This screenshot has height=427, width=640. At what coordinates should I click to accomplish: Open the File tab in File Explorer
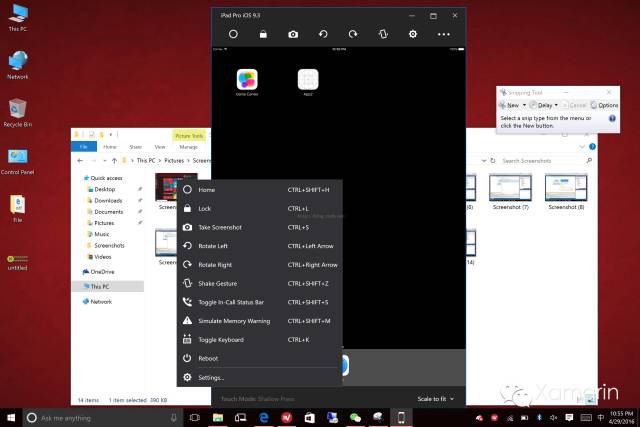[84, 147]
